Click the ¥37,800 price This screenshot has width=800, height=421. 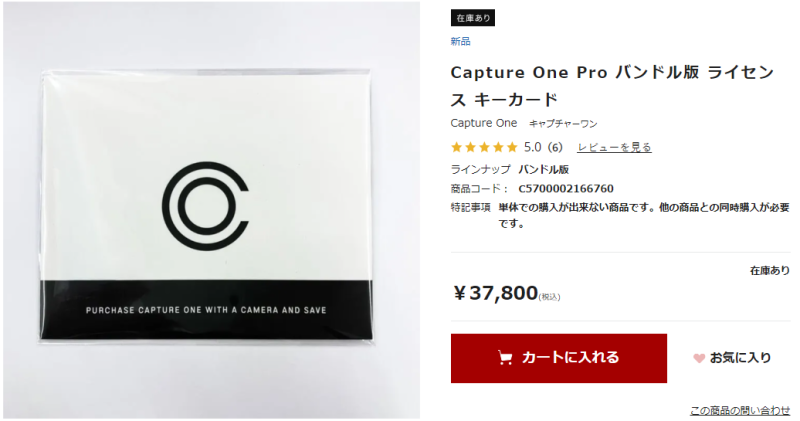coord(495,293)
